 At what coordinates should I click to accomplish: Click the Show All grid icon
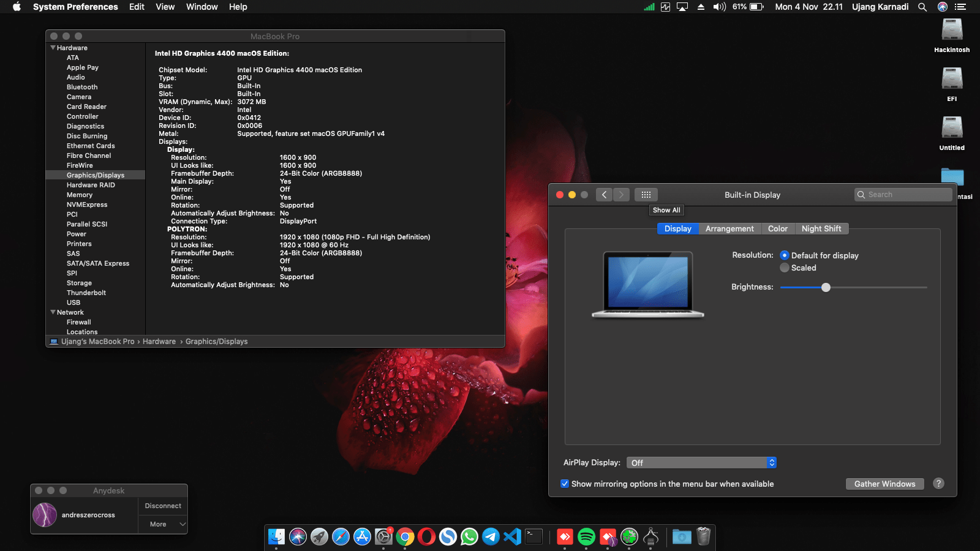646,194
